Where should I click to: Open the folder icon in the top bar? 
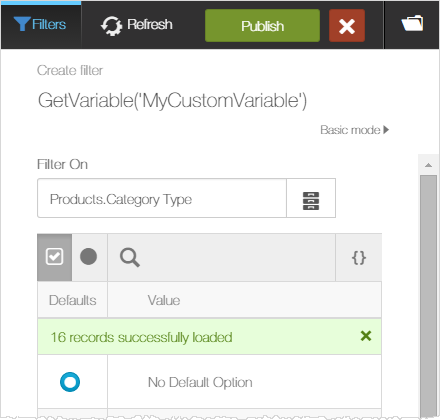point(412,23)
